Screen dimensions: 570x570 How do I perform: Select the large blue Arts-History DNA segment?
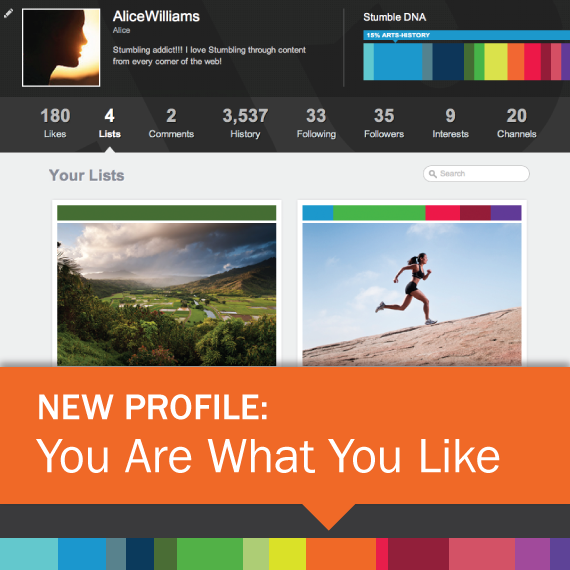coord(398,61)
